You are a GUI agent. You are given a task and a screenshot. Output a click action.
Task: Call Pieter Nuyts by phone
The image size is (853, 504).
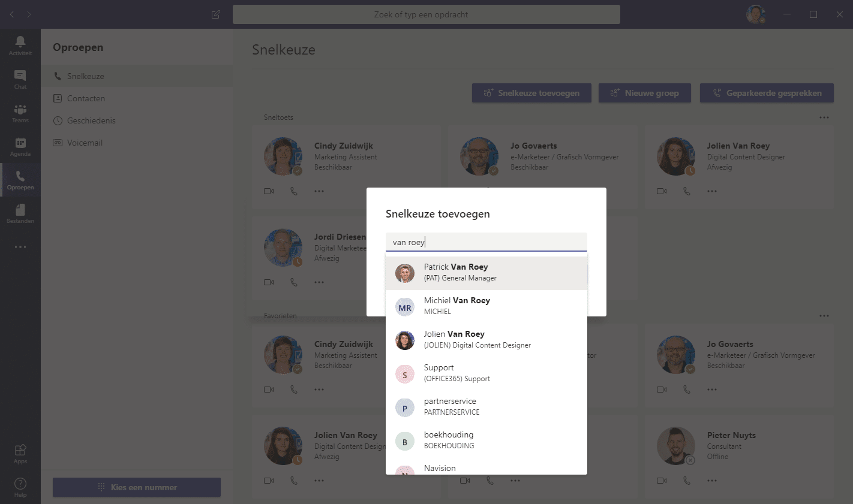pyautogui.click(x=687, y=481)
